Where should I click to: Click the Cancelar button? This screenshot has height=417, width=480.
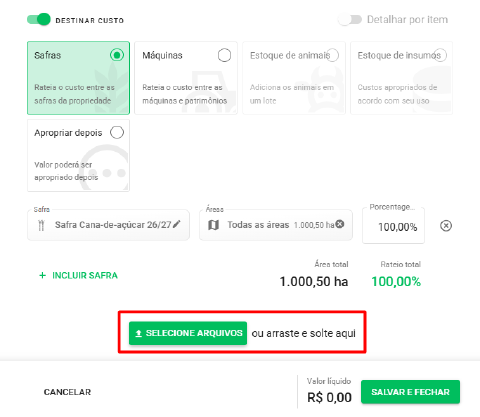(x=67, y=392)
